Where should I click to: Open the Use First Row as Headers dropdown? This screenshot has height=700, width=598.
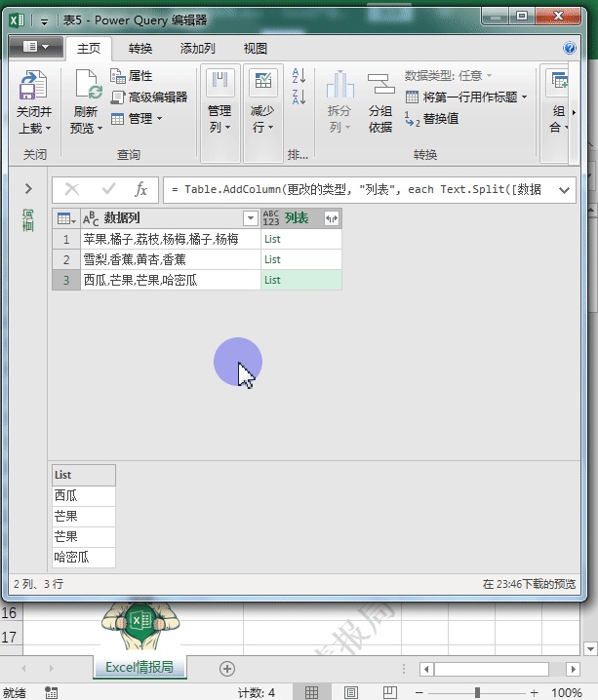pyautogui.click(x=524, y=97)
